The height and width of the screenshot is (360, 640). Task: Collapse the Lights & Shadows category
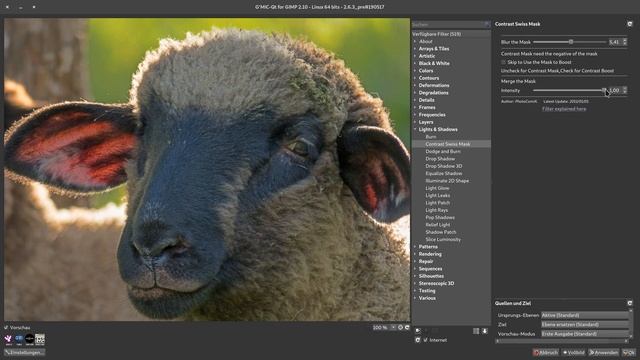point(415,129)
